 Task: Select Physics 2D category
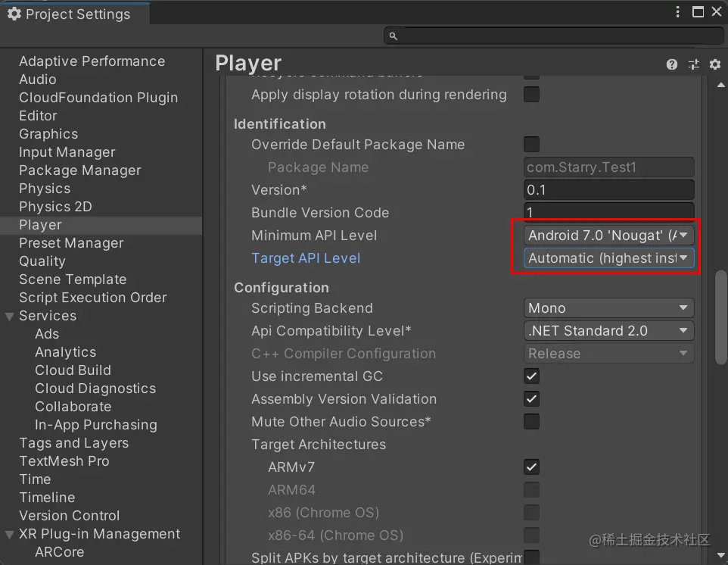pyautogui.click(x=55, y=206)
